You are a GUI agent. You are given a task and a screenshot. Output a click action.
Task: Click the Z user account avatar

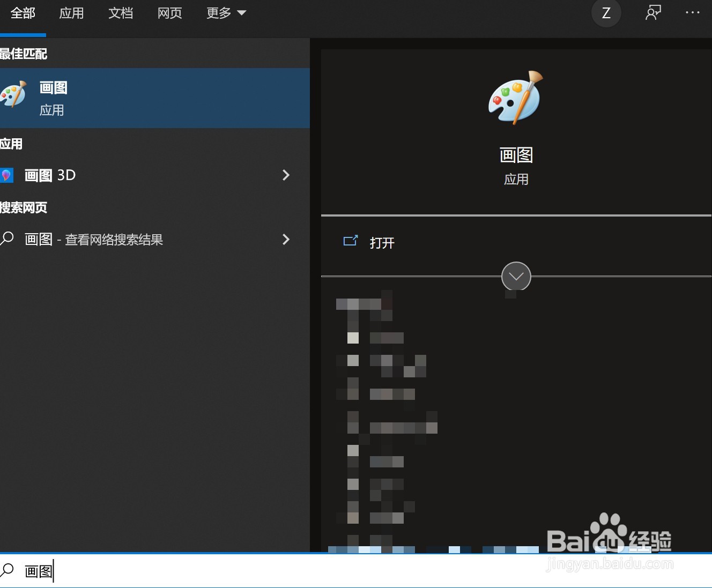pyautogui.click(x=606, y=13)
